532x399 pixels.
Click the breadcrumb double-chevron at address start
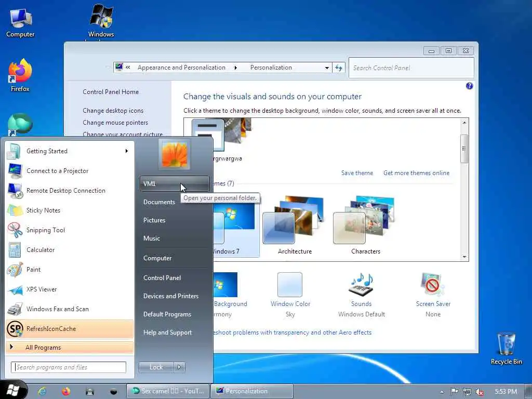coord(128,67)
